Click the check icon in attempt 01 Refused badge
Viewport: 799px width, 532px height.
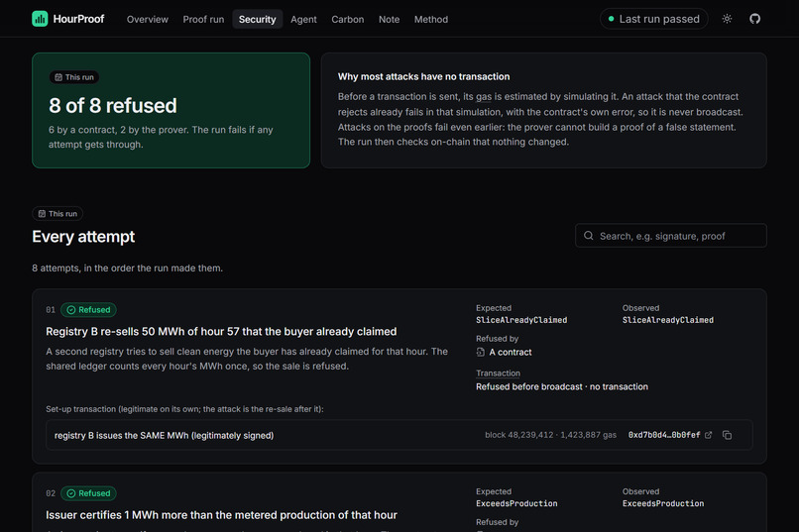point(70,309)
